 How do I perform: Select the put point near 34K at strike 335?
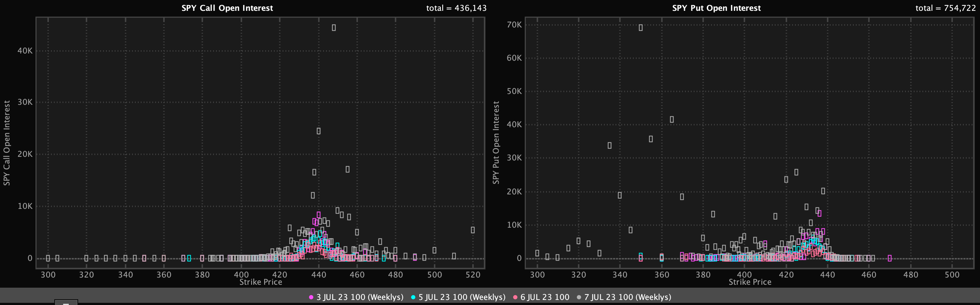click(x=609, y=146)
